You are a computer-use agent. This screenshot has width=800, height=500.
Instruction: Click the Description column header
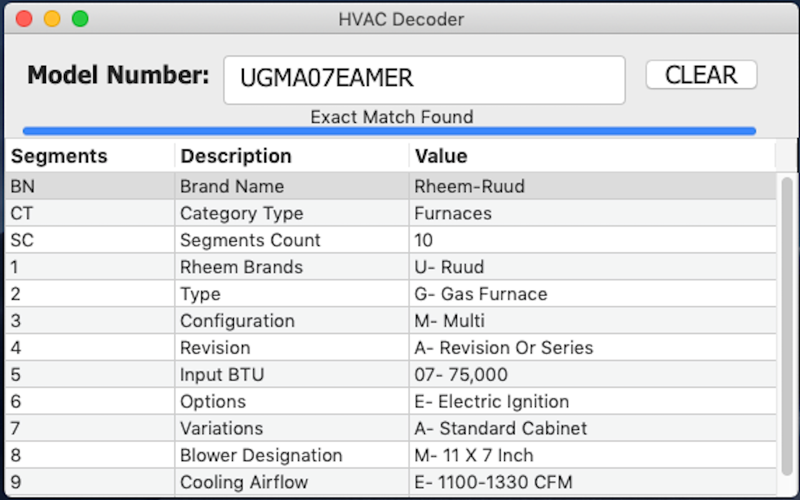tap(292, 156)
